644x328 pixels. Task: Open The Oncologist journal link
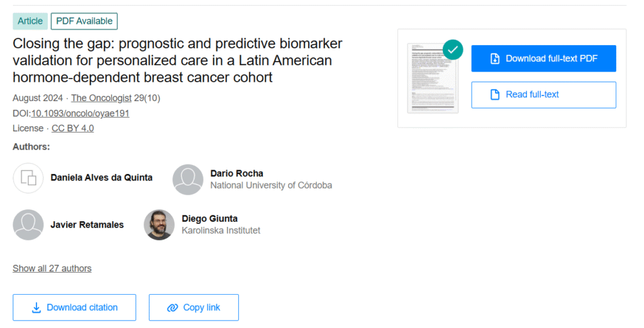pos(101,98)
